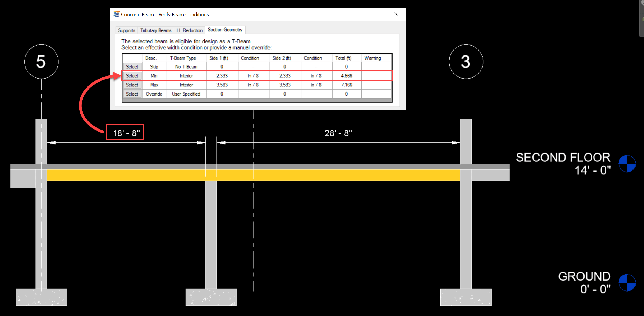Select grid bubble 5 in the elevation
This screenshot has width=644, height=316.
[41, 61]
